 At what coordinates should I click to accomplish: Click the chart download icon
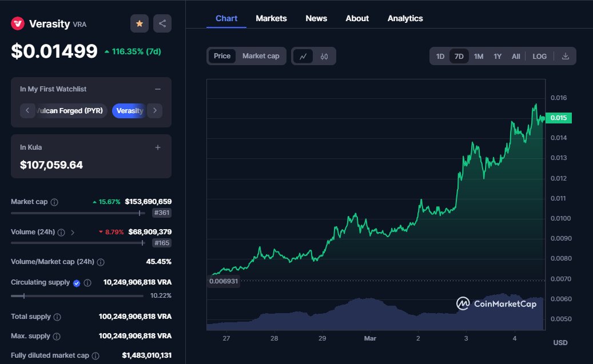[x=566, y=56]
